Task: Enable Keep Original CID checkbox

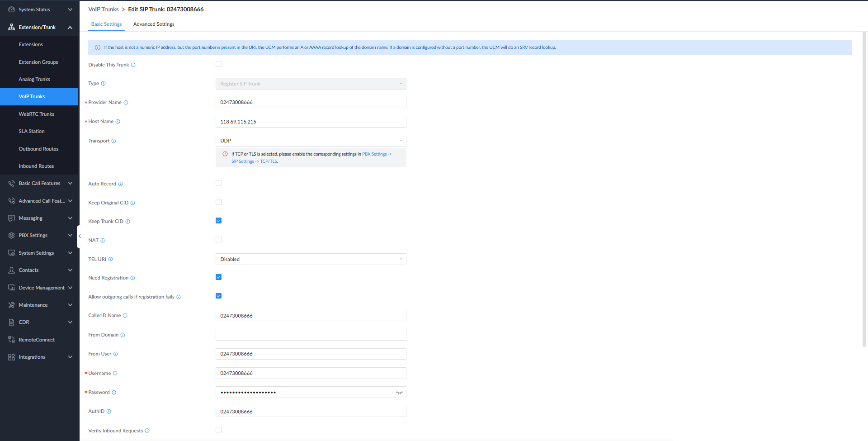Action: [x=218, y=202]
